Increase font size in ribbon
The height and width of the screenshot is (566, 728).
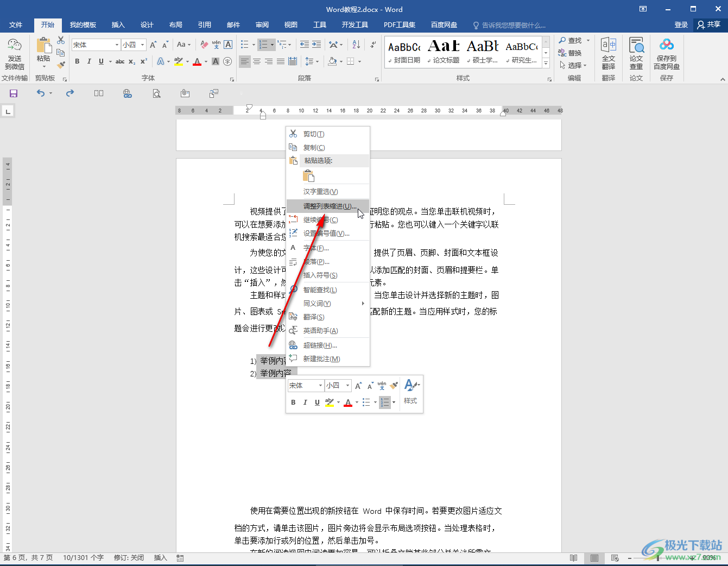click(153, 45)
